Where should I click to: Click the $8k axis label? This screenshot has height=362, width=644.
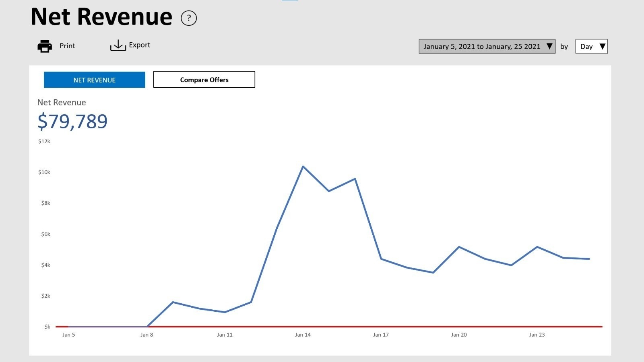(45, 203)
